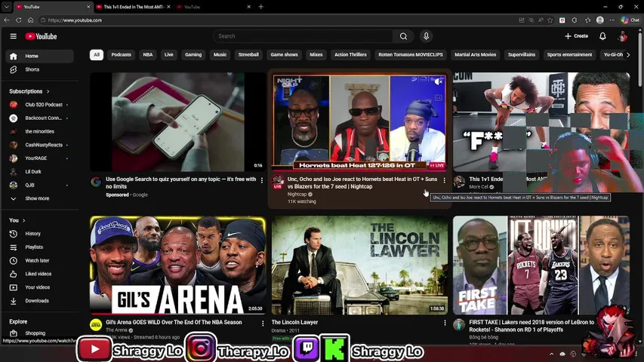This screenshot has width=644, height=362.
Task: Select the Live filter chip
Action: 169,54
